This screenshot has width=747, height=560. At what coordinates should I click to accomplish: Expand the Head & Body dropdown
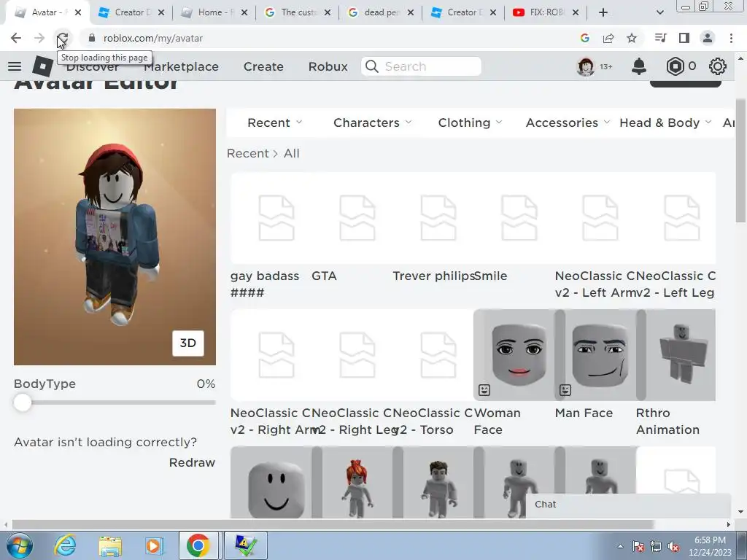pos(665,122)
